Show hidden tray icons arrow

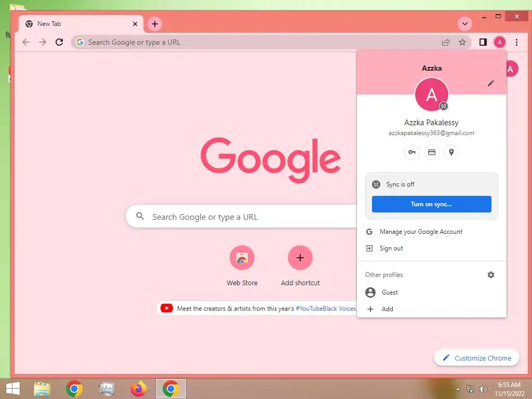click(458, 389)
